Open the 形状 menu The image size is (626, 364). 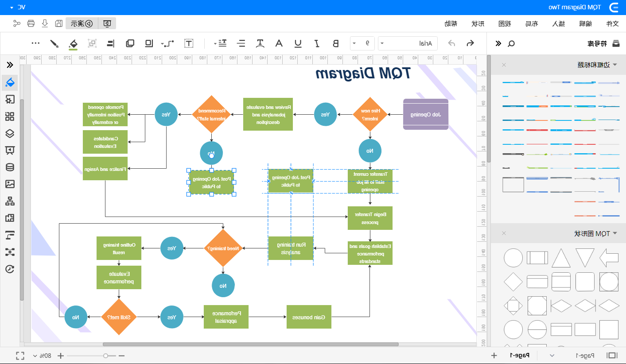coord(478,23)
